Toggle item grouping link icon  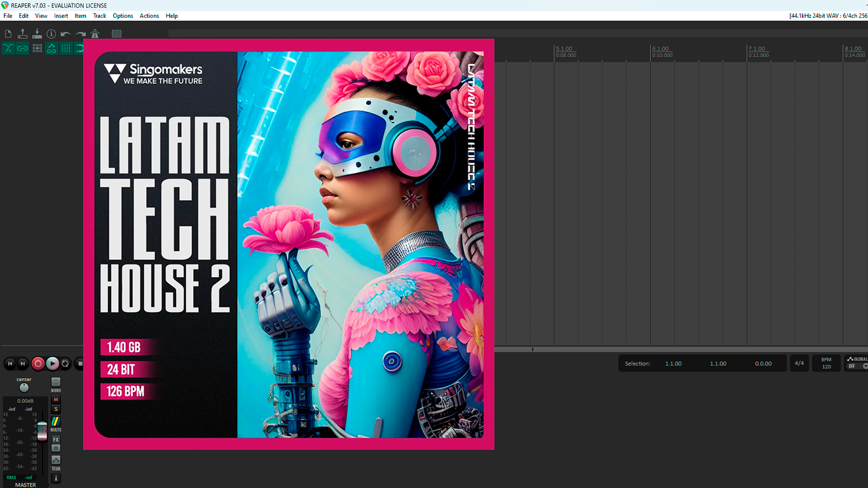pyautogui.click(x=23, y=48)
